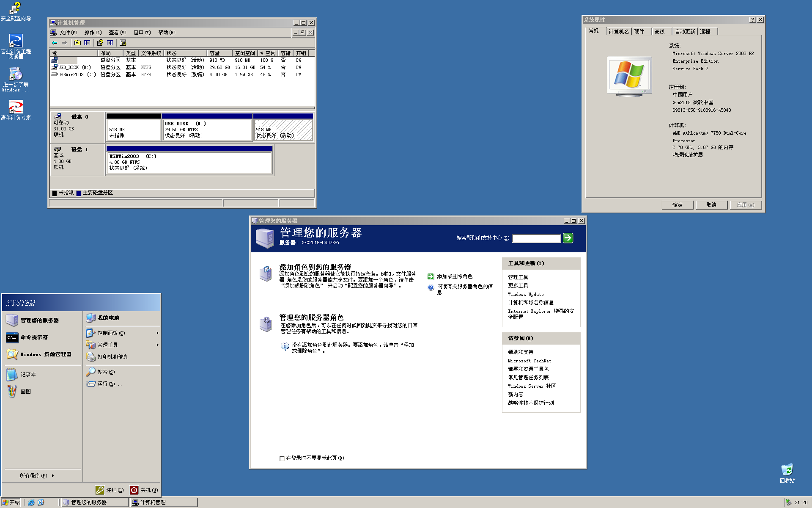Screen dimensions: 812x508
Task: Select USBWin2003 (C:) row in volume list
Action: (182, 75)
